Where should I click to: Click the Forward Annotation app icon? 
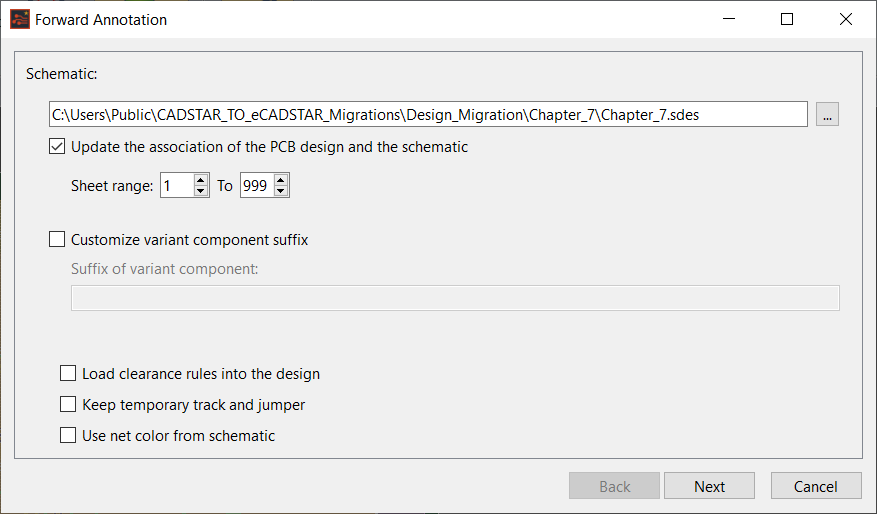click(x=19, y=19)
